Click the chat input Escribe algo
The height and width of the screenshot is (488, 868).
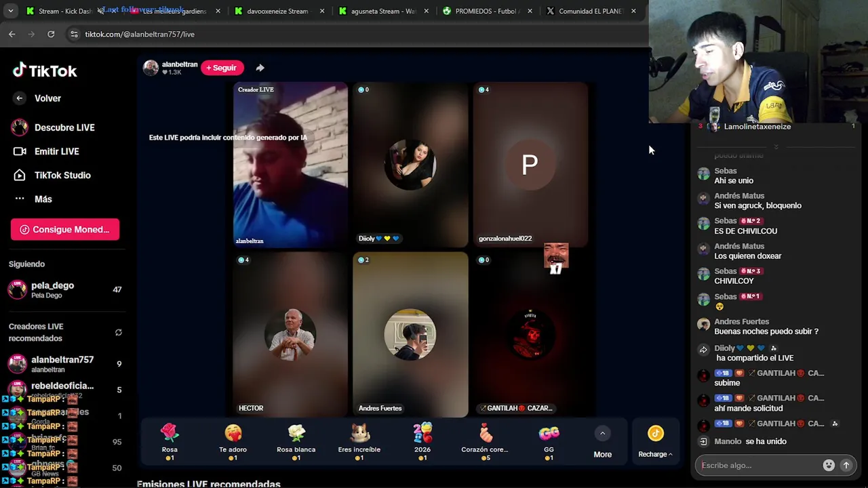[x=759, y=466]
